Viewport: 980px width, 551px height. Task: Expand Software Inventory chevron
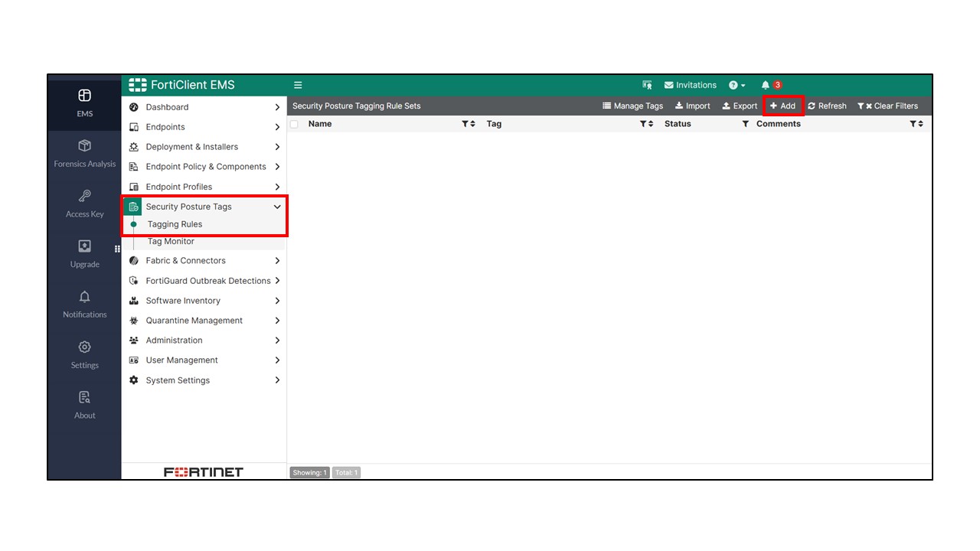point(277,301)
